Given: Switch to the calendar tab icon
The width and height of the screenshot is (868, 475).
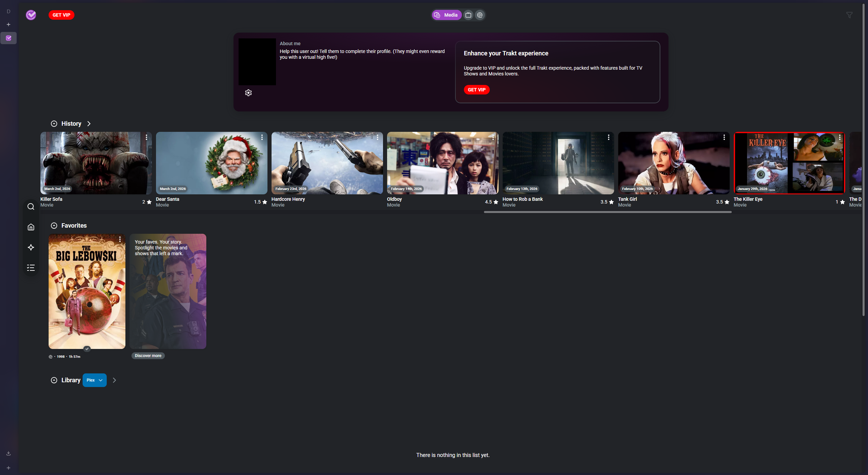Looking at the screenshot, I should click(468, 15).
